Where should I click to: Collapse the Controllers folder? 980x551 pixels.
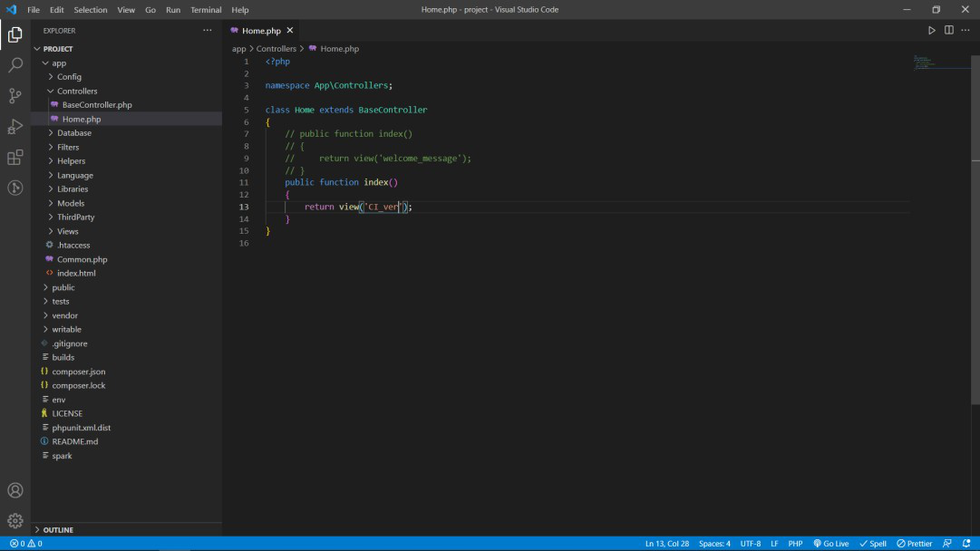[x=76, y=91]
